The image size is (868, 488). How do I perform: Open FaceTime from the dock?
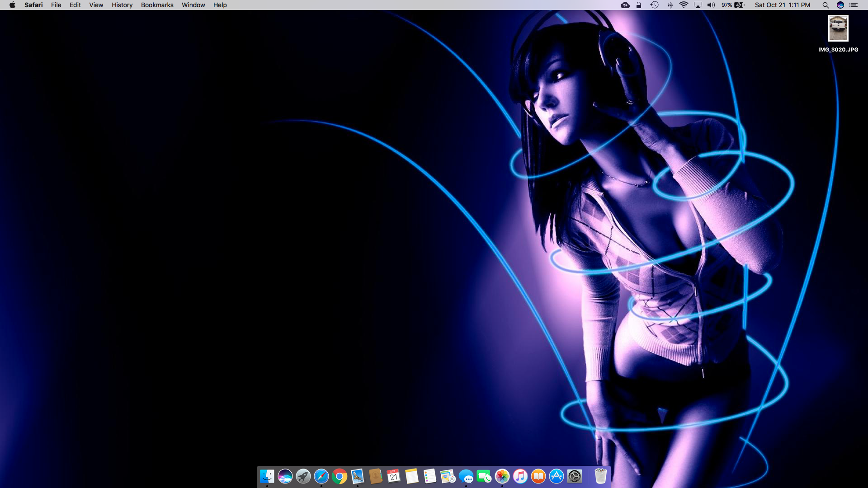click(x=484, y=476)
